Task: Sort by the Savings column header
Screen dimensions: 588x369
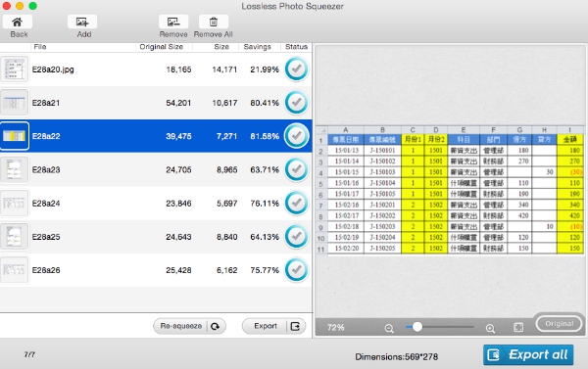Action: pyautogui.click(x=257, y=47)
